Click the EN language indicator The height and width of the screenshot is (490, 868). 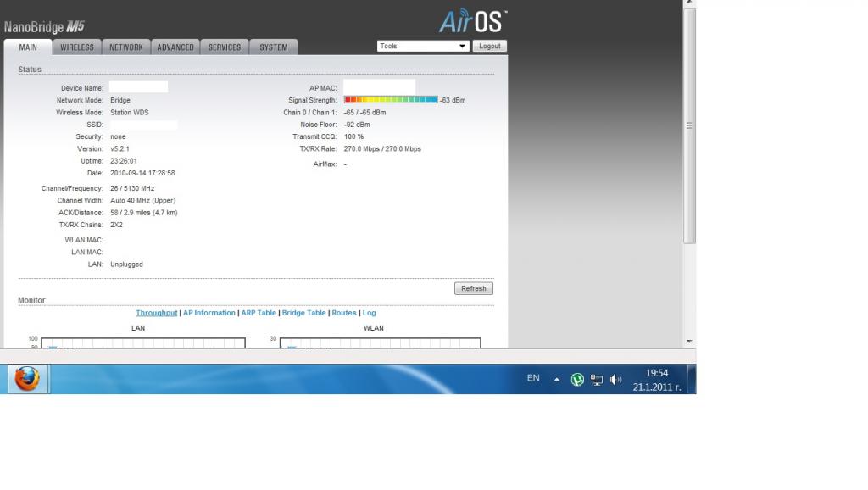click(533, 378)
